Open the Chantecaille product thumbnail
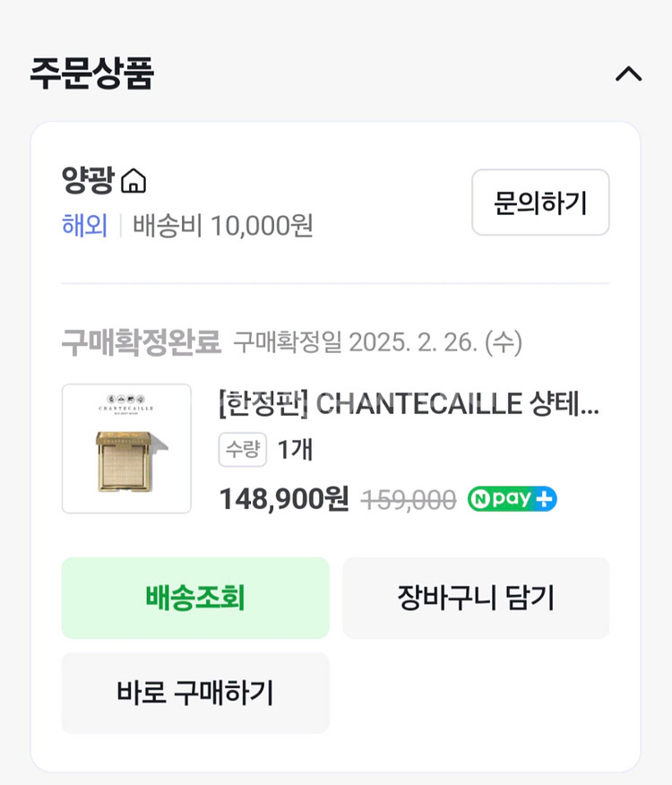672x785 pixels. tap(126, 449)
